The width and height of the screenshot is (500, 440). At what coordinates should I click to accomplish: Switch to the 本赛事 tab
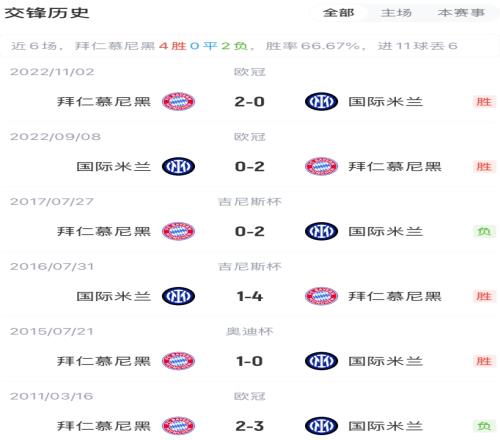(461, 13)
